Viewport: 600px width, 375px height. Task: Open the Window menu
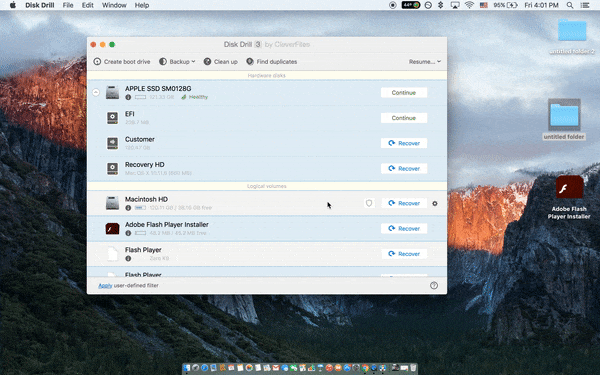click(x=114, y=5)
